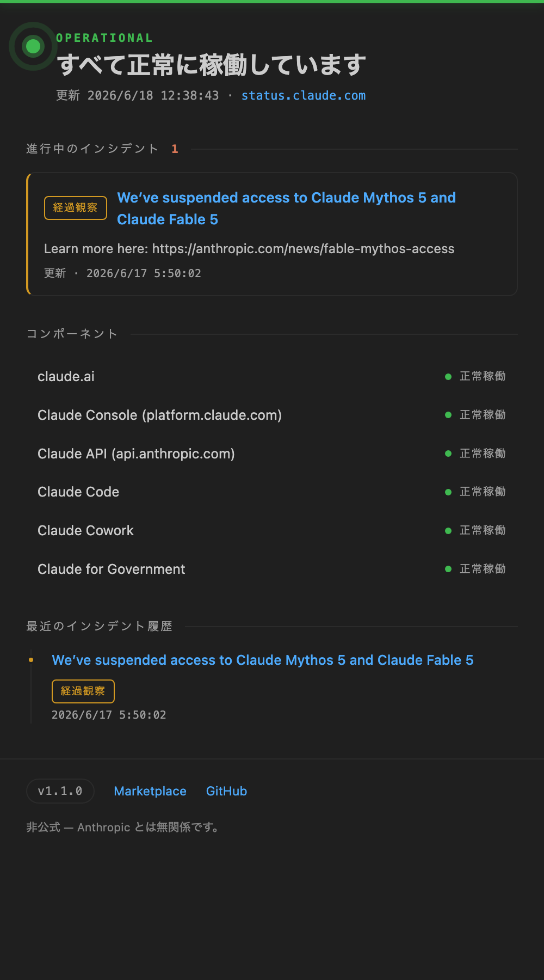Select the claude.ai component row
Screen dimensions: 544x980
point(272,376)
